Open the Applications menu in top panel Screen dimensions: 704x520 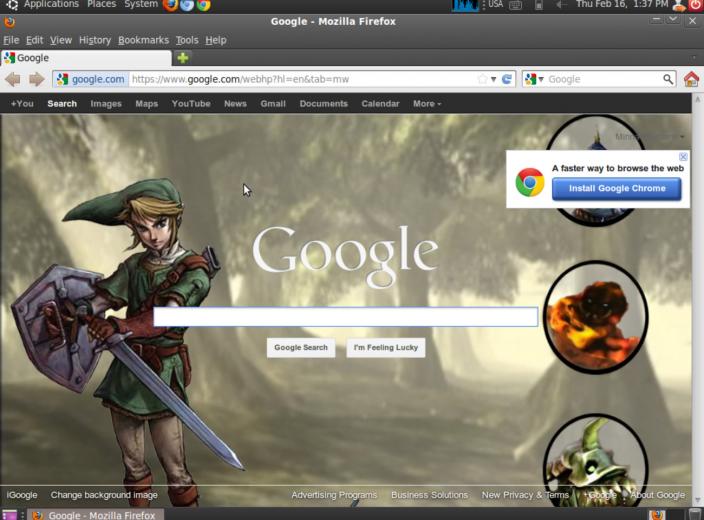[x=51, y=4]
